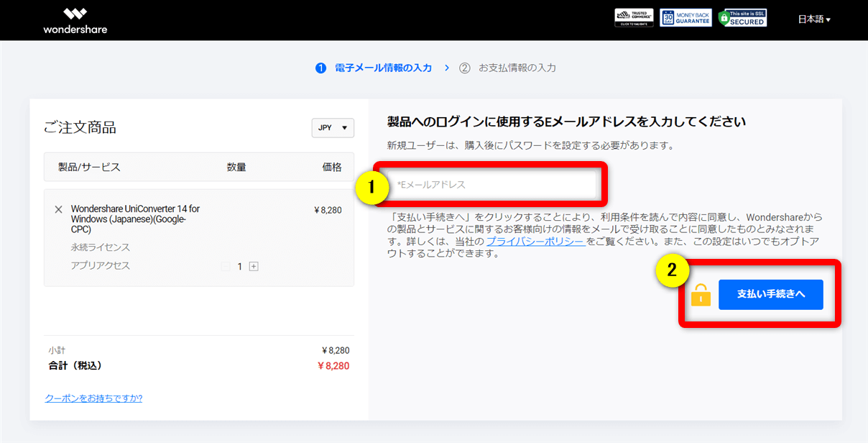Select step 1 電子メール情報の入力
The height and width of the screenshot is (443, 868).
(374, 68)
